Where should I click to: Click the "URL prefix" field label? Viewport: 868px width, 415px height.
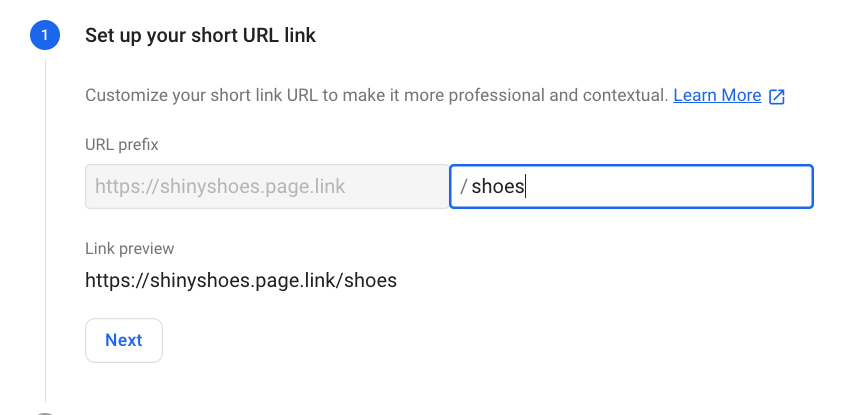tap(122, 145)
